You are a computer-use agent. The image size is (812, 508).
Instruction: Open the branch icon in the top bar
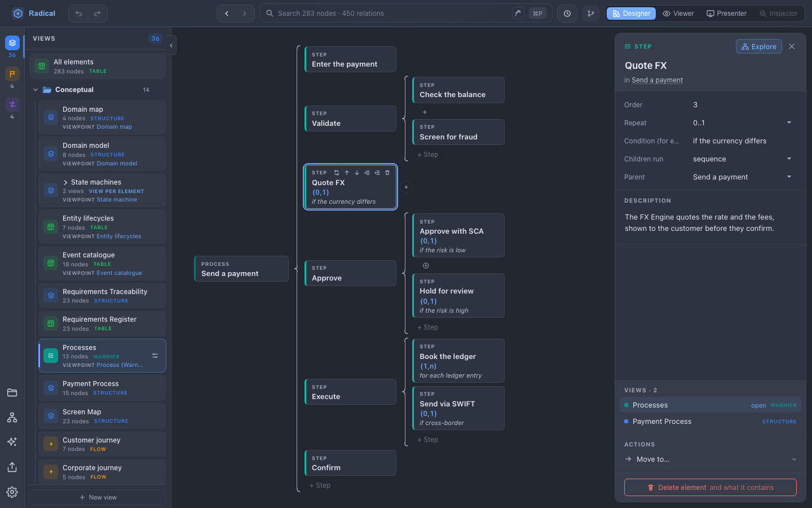[x=591, y=14]
